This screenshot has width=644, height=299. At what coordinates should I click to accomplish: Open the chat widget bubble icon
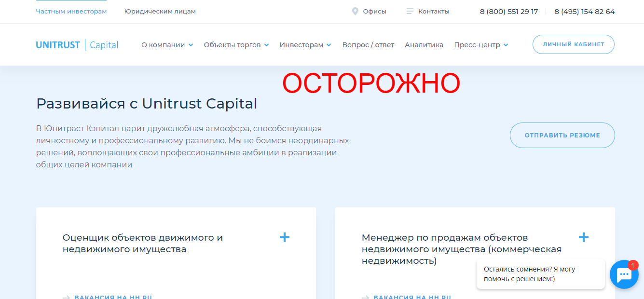click(x=624, y=274)
